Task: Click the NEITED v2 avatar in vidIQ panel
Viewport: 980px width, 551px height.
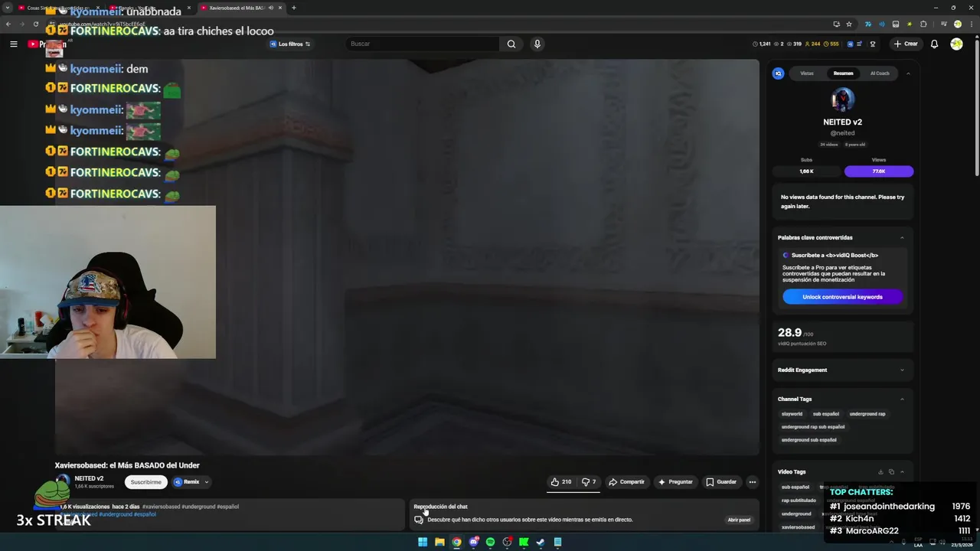Action: point(842,100)
